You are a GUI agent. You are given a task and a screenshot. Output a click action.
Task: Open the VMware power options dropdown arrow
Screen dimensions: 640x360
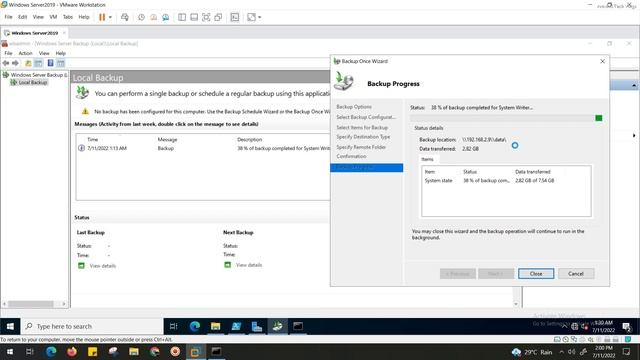click(110, 17)
